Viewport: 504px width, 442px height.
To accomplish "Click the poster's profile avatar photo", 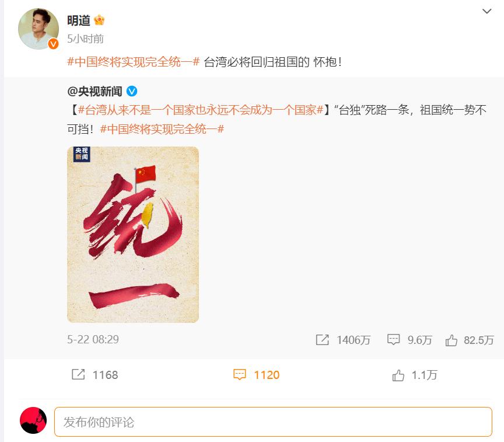I will point(38,29).
